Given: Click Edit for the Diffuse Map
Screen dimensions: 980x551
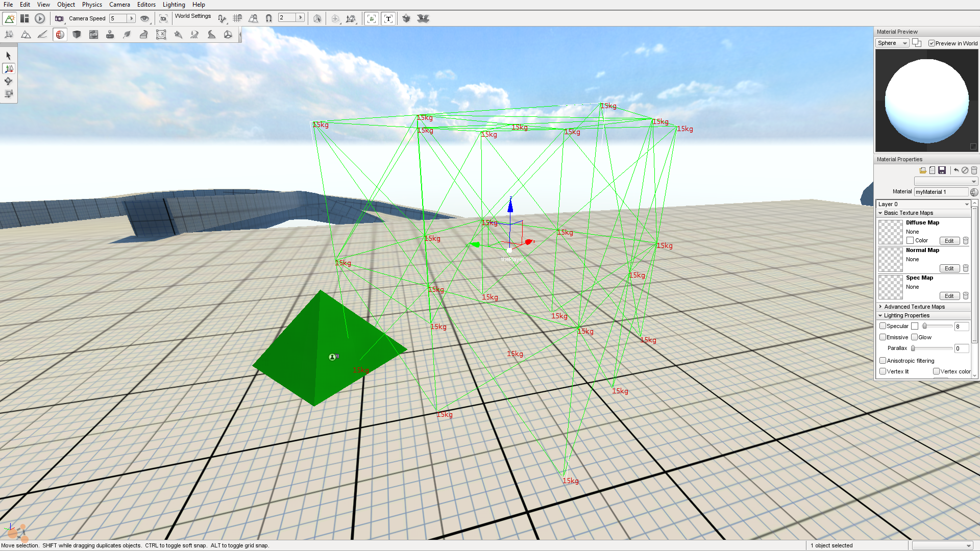Looking at the screenshot, I should point(949,241).
